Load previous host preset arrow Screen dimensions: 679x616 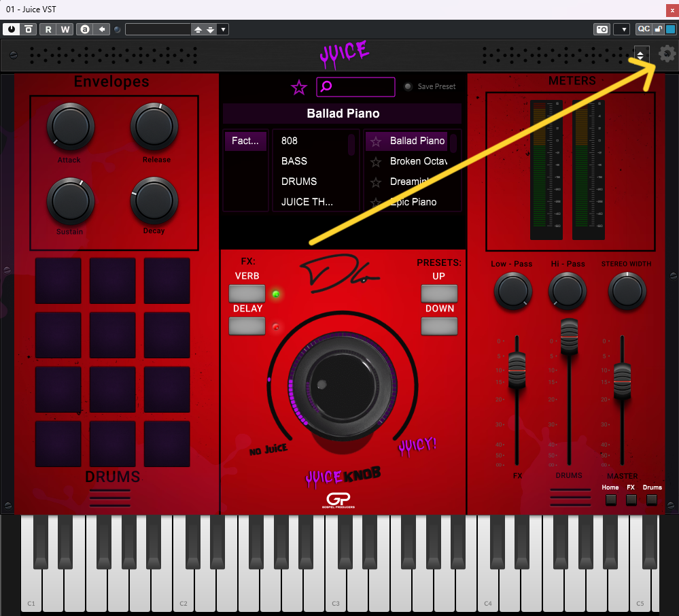tap(198, 29)
